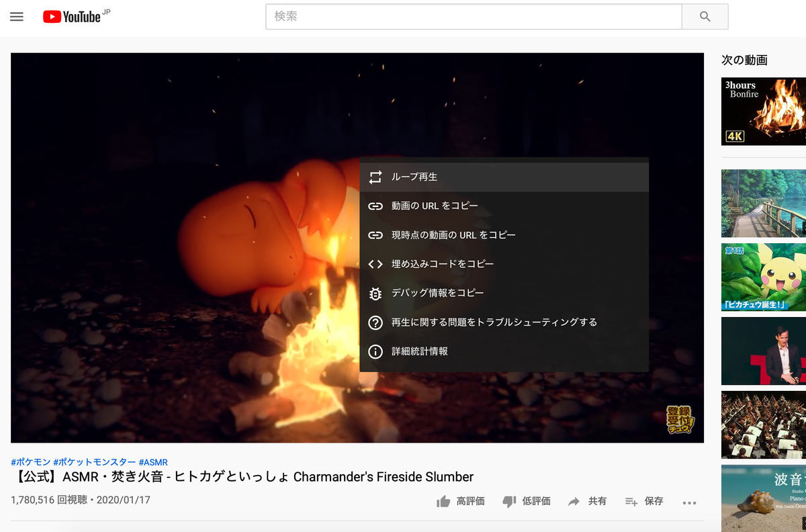
Task: Open the #ポケモン hashtag link
Action: tap(31, 462)
